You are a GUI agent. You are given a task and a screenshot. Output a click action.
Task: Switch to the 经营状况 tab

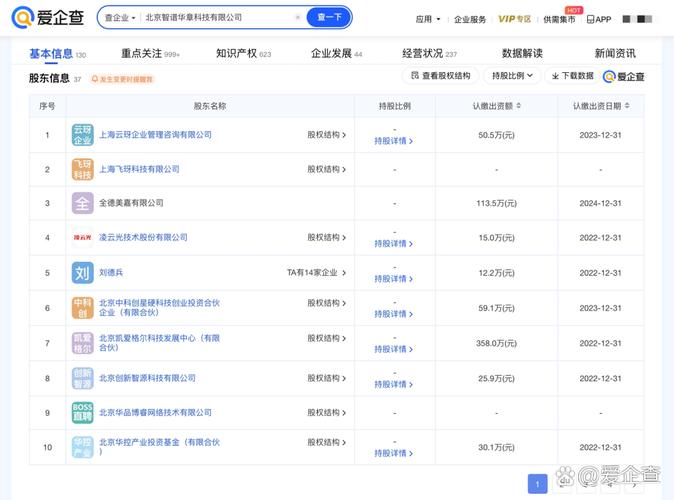429,54
